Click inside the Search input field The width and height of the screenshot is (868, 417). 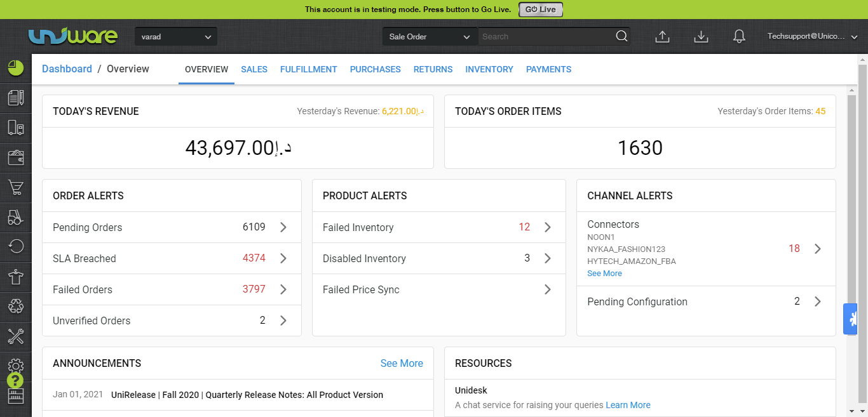click(546, 36)
